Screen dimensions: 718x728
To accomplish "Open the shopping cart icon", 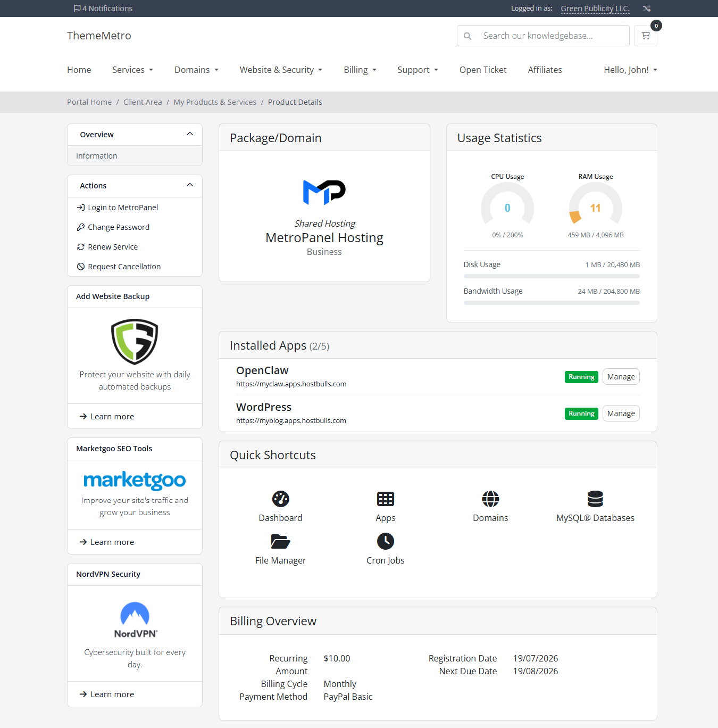I will [646, 36].
